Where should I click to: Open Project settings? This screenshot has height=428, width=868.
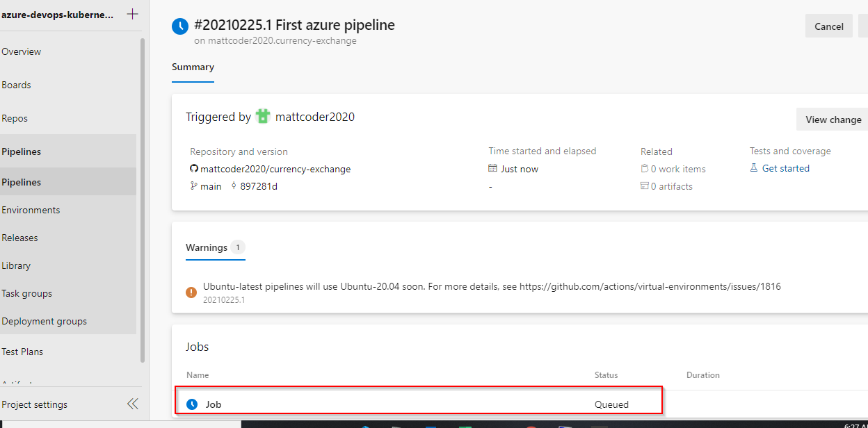(x=35, y=404)
